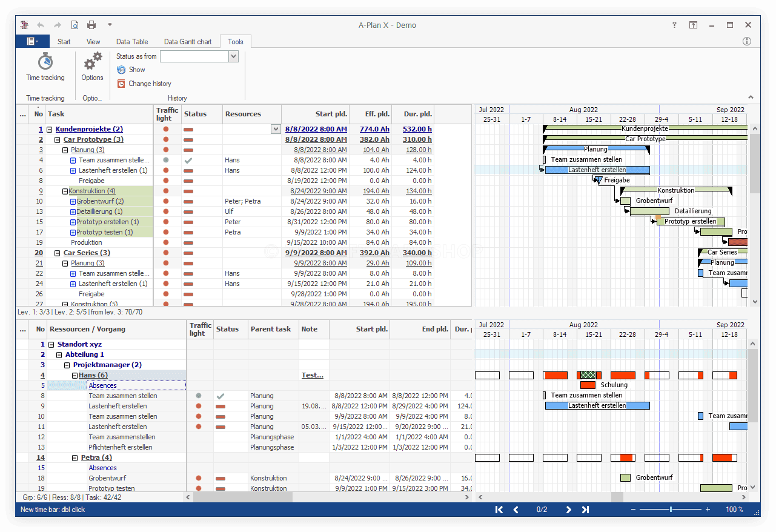The image size is (776, 532).
Task: Click the Schulung orange bar in resource Gantt
Action: (588, 385)
